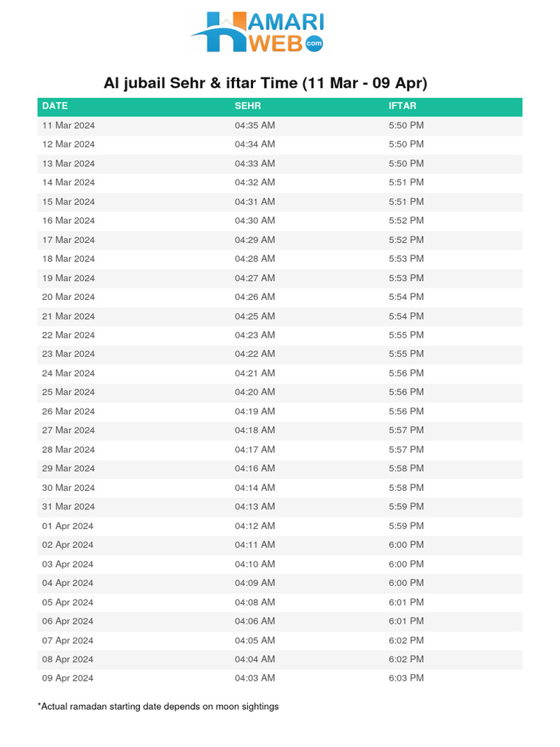
Task: Click Iftar time 6:03 PM
Action: 406,678
